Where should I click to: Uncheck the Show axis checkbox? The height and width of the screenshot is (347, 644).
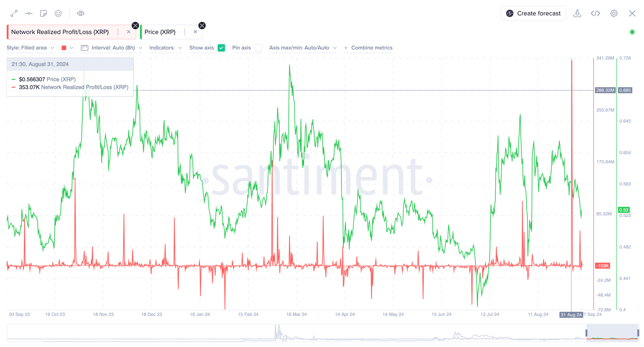(x=221, y=48)
